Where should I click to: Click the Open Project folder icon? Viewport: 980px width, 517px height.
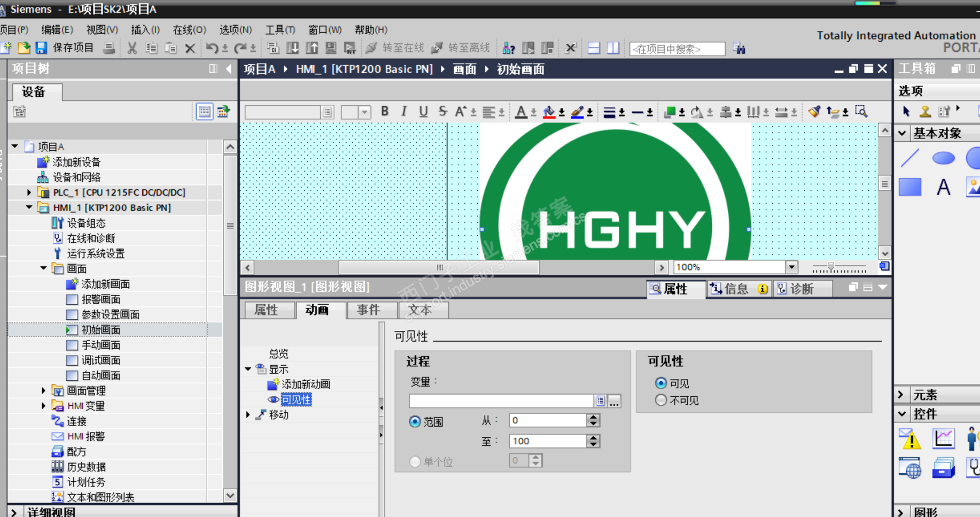coord(24,48)
